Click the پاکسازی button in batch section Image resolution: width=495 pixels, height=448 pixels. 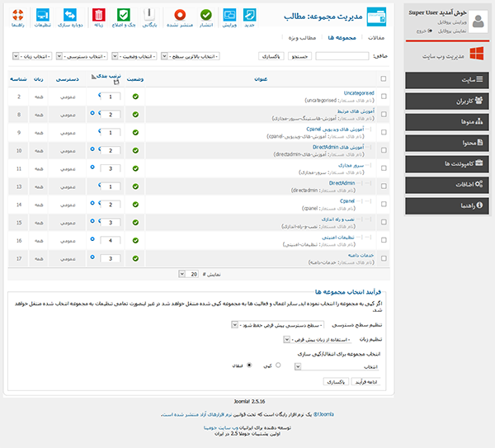[x=336, y=382]
